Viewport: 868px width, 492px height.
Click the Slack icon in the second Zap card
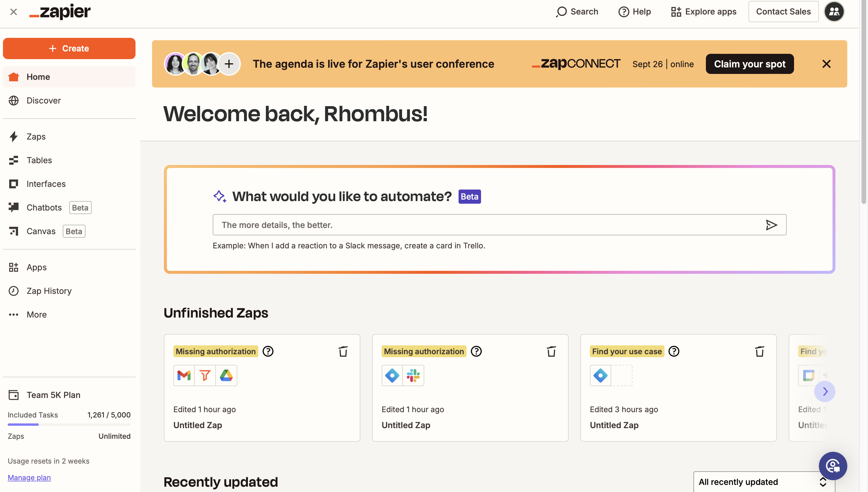[413, 376]
